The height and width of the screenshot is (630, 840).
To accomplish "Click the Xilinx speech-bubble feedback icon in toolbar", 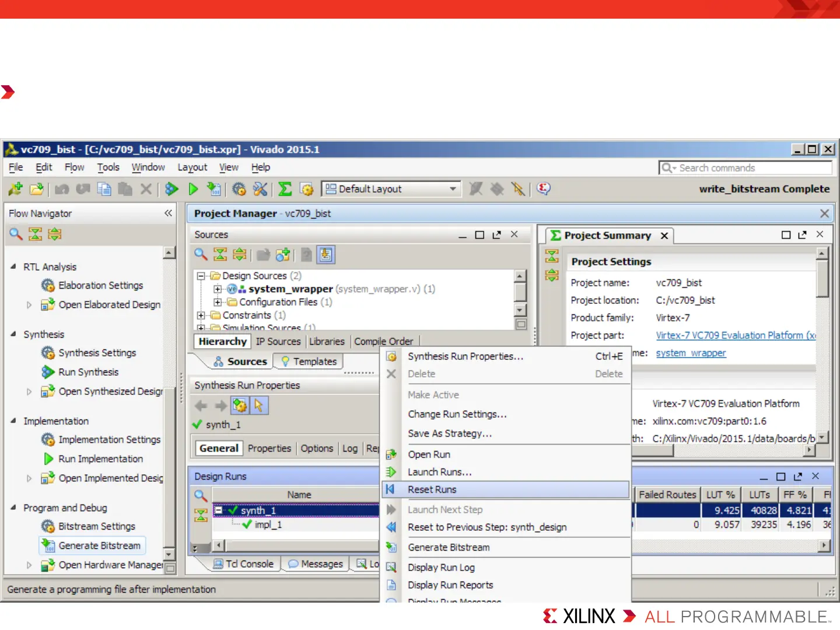I will [x=544, y=188].
